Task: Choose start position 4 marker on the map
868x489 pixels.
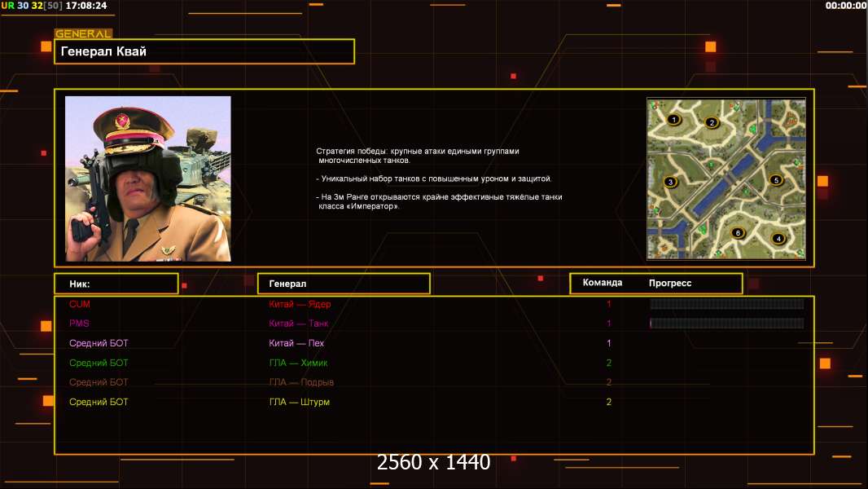Action: click(x=778, y=239)
